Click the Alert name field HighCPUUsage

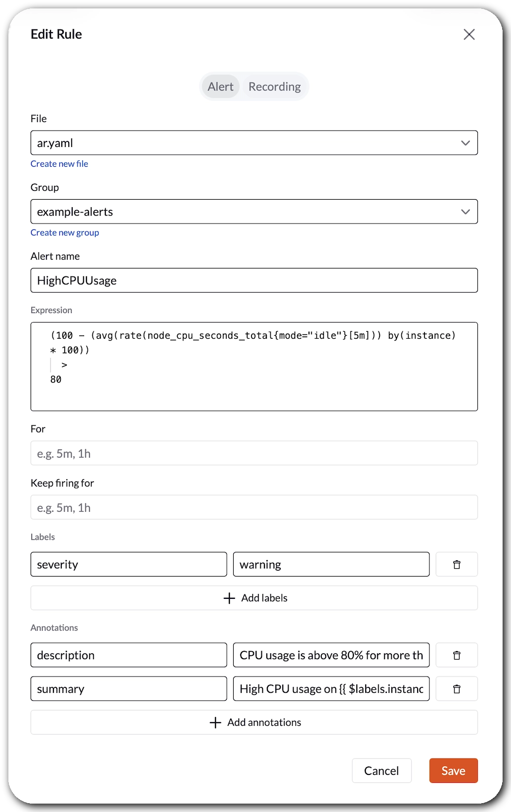tap(254, 280)
